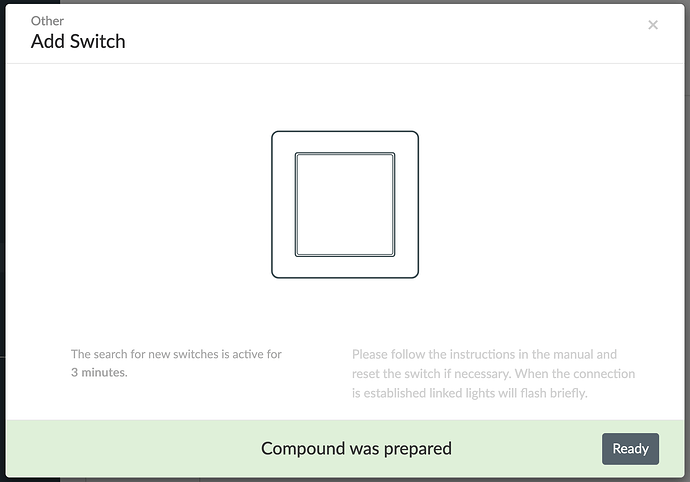Click the Ready button

click(630, 449)
